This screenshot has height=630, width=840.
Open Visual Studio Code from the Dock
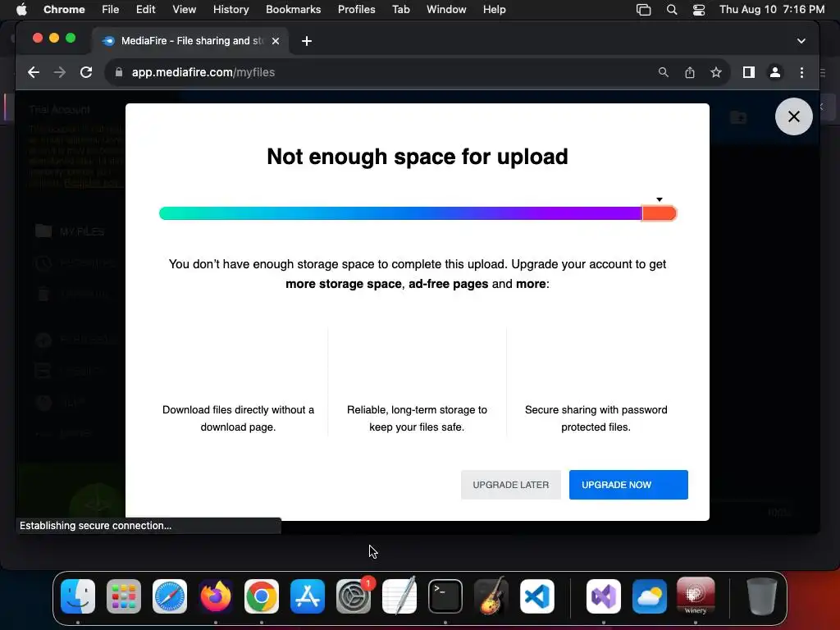click(x=537, y=596)
